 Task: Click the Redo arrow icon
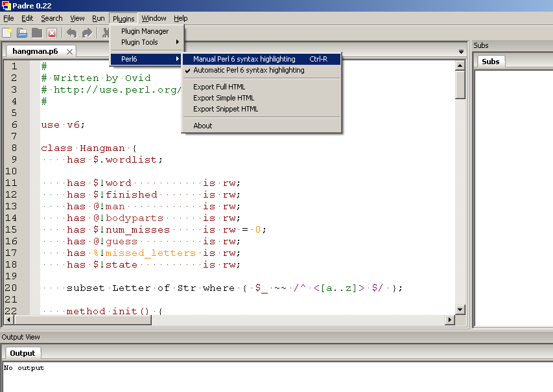click(87, 32)
